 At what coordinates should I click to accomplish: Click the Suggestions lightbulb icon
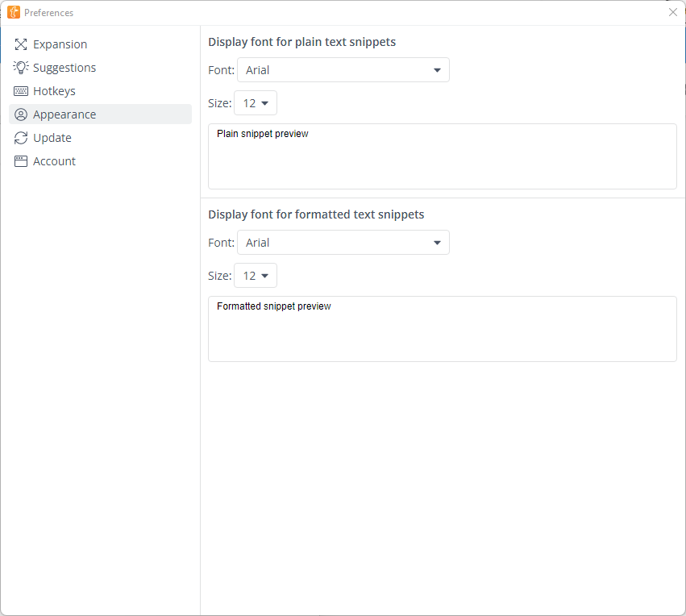tap(21, 68)
